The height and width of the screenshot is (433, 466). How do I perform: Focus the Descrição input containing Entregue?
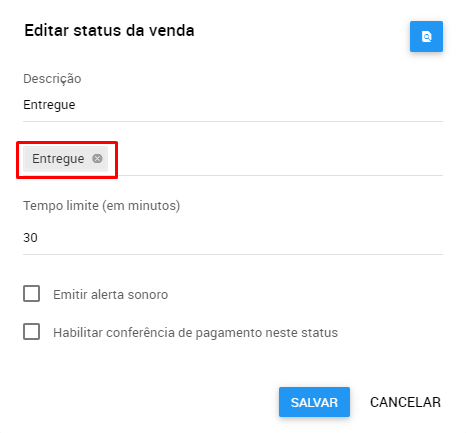point(233,105)
